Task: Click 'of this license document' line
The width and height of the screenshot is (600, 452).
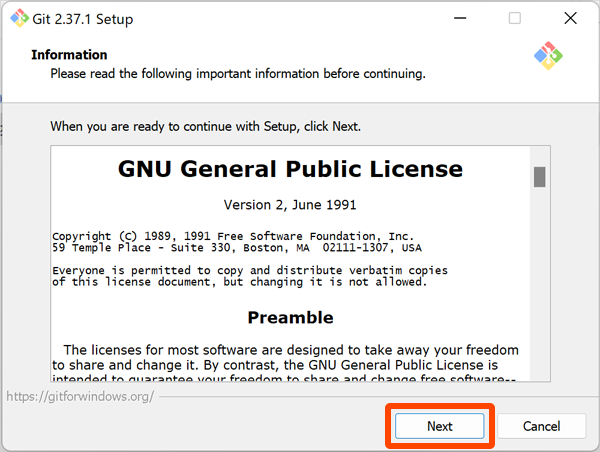Action: click(240, 282)
